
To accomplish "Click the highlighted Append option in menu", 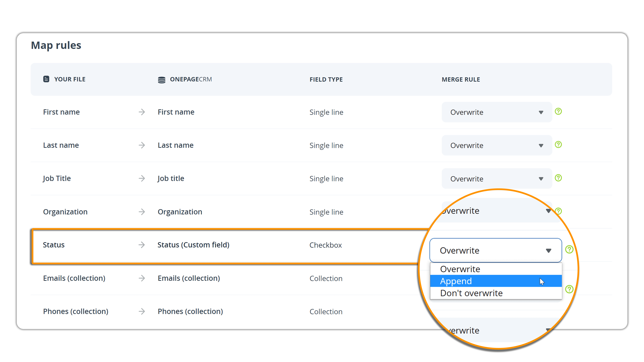I will 495,281.
